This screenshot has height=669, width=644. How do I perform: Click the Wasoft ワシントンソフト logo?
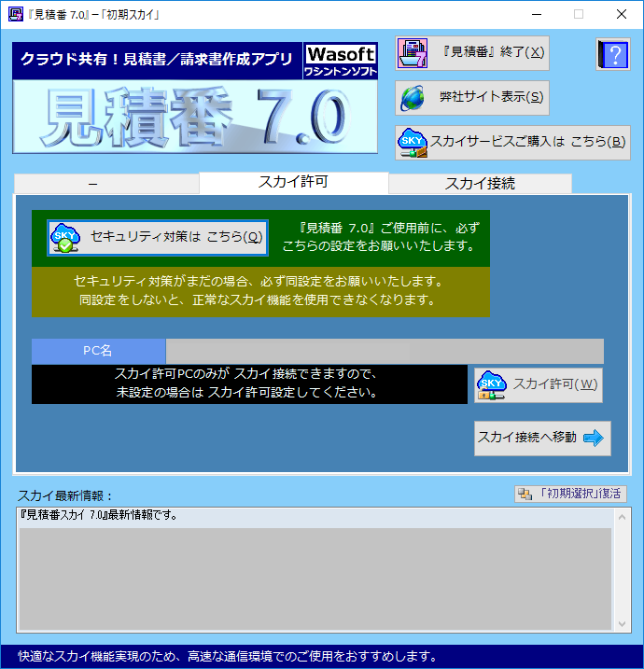(341, 61)
